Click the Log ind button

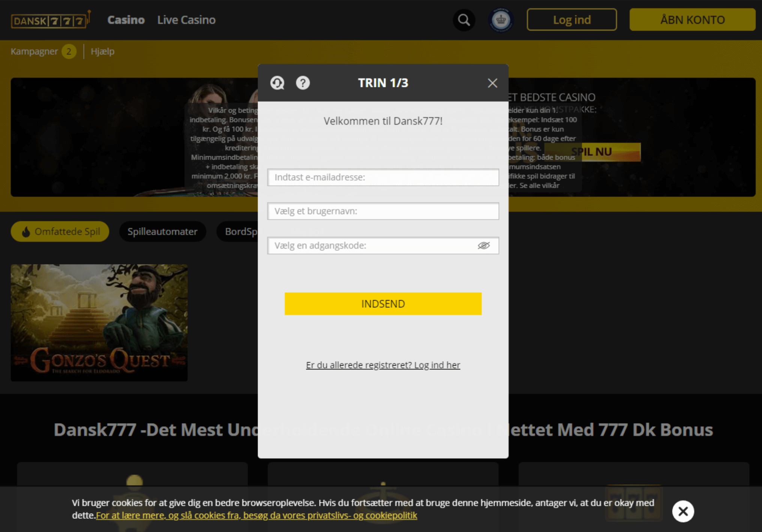pos(571,19)
